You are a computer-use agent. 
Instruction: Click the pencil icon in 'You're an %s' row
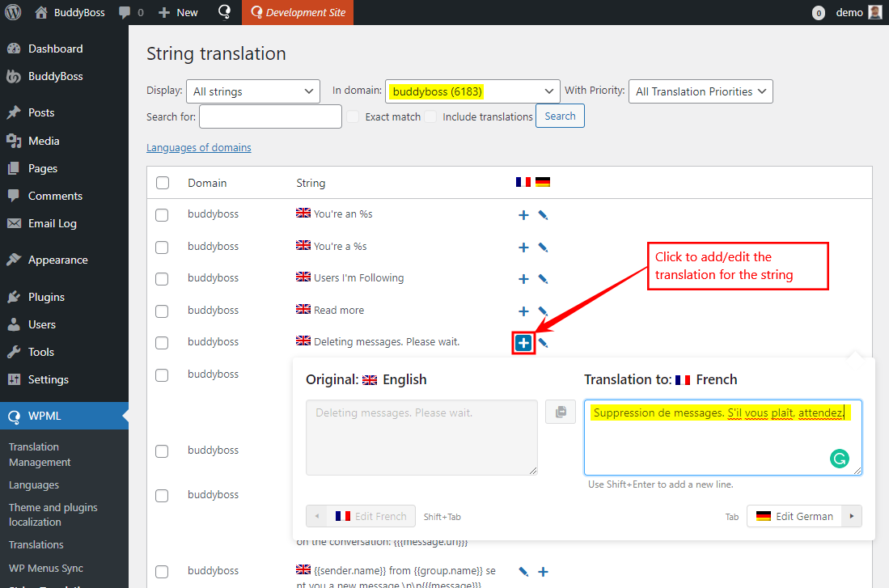(x=543, y=215)
